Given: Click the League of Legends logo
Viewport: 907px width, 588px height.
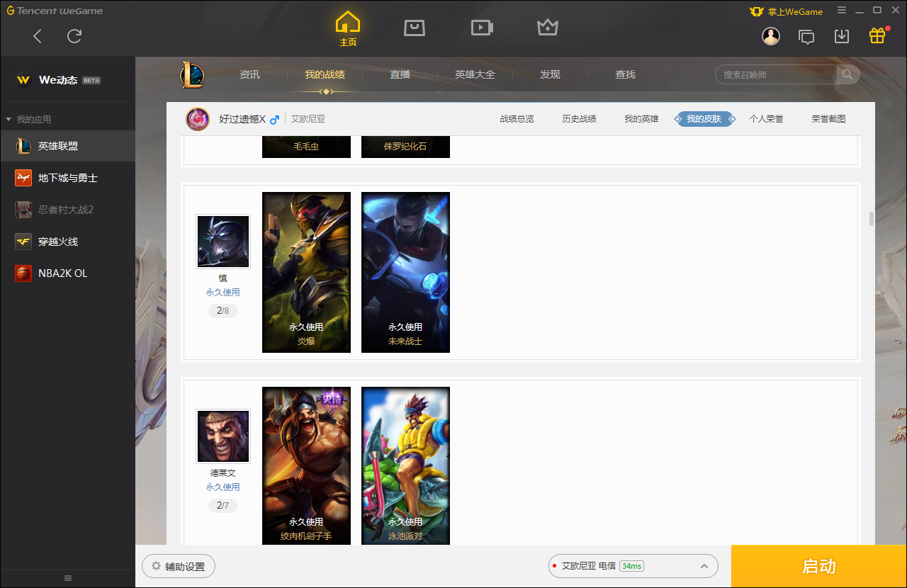Looking at the screenshot, I should pyautogui.click(x=192, y=74).
